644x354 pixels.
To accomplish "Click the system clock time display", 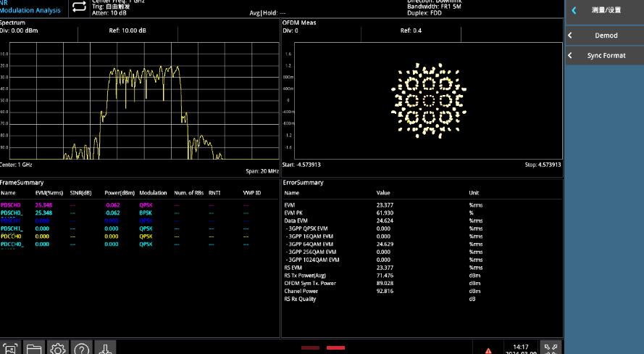I will [521, 348].
